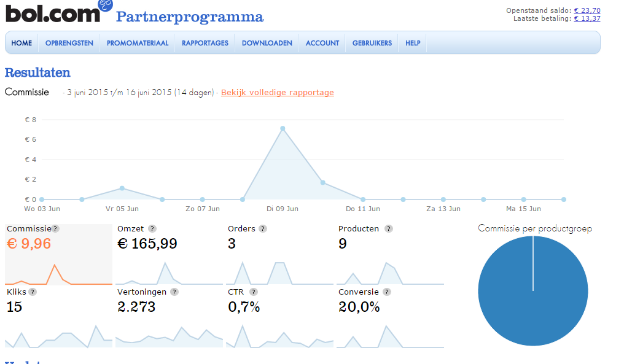This screenshot has height=364, width=624.
Task: Click the chart data point on Do 11 Jun
Action: 363,199
